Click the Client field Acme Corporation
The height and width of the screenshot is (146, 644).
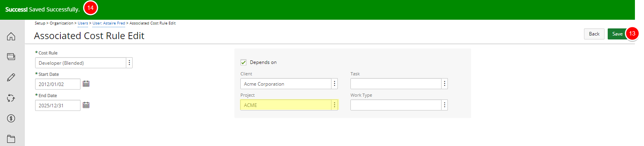pos(286,84)
